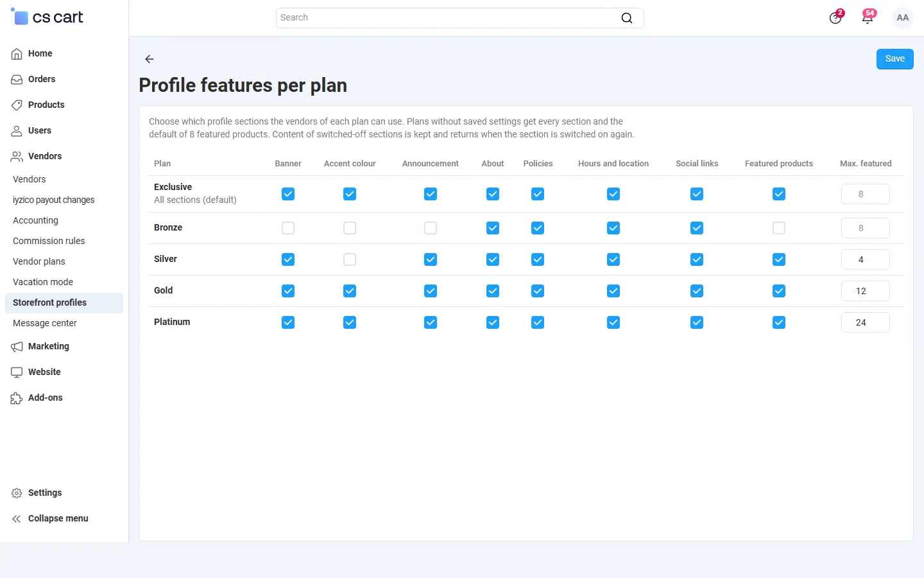Open the Orders inbox icon
Image resolution: width=924 pixels, height=578 pixels.
(x=17, y=80)
